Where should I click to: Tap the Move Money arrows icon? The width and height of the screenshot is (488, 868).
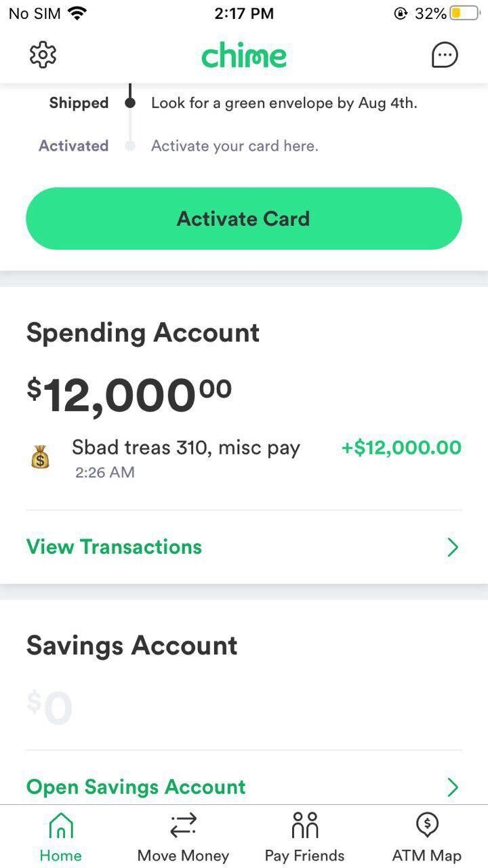(x=183, y=825)
